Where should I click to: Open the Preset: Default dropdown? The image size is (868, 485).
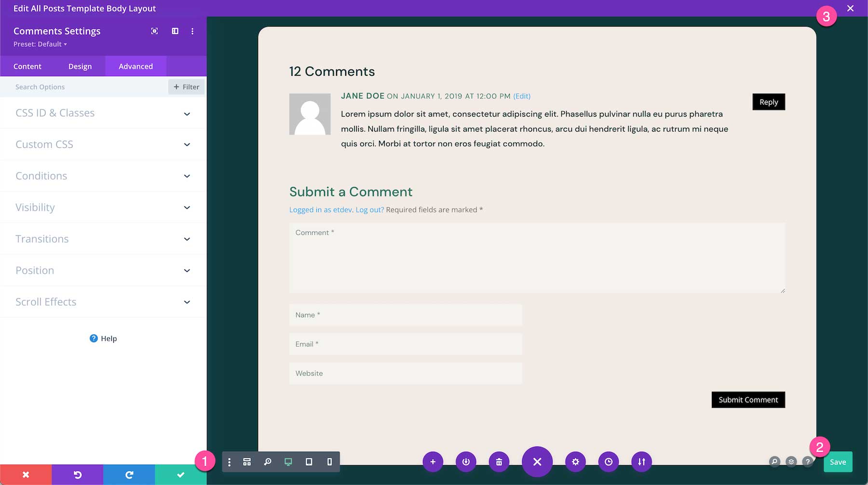pos(40,44)
